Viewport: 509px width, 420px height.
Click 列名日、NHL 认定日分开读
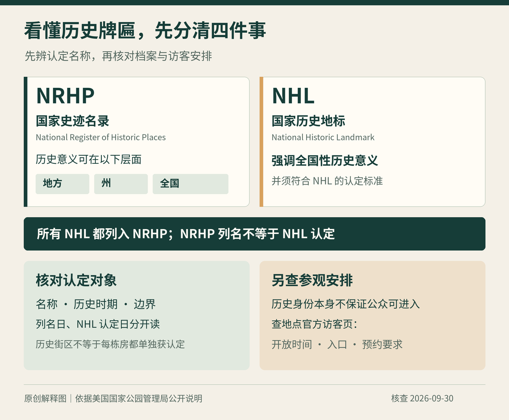[98, 324]
